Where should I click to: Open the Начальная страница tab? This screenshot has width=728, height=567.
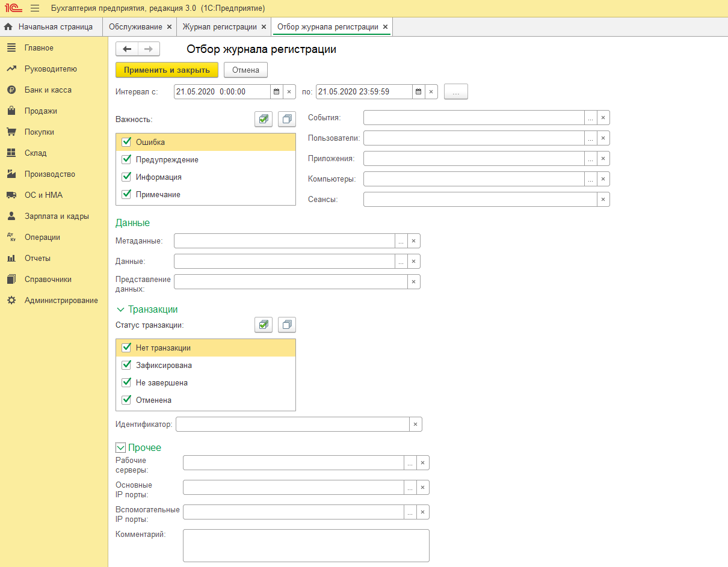point(55,27)
